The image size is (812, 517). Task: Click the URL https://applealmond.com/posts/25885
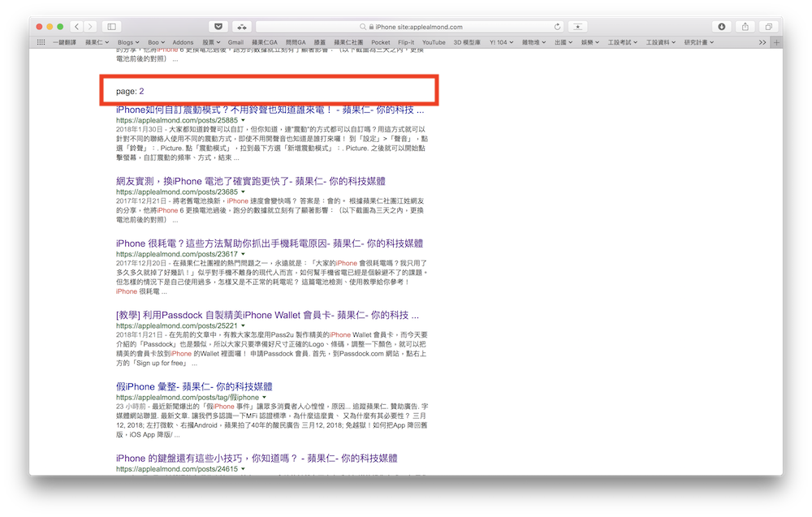[177, 120]
